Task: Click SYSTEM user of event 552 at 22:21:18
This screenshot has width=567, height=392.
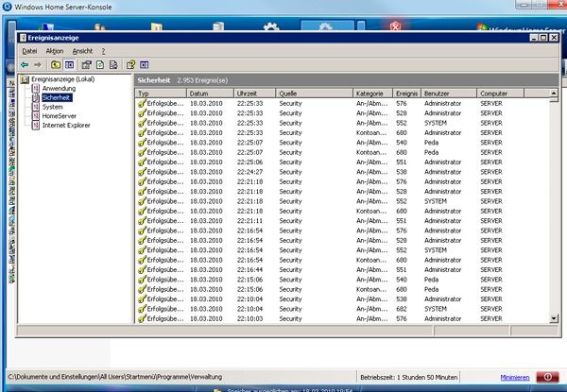Action: (436, 201)
